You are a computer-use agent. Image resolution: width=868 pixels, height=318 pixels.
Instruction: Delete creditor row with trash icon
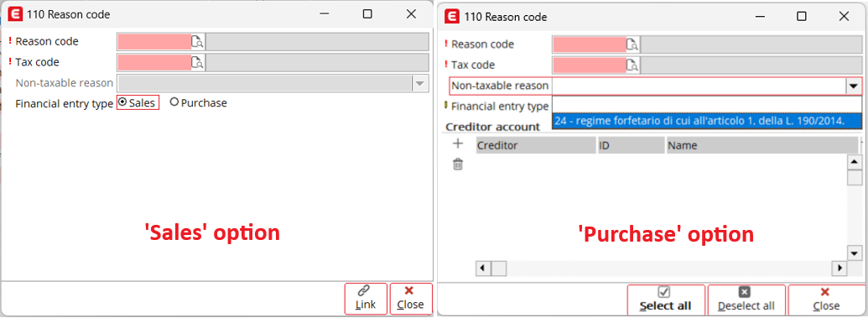tap(458, 164)
